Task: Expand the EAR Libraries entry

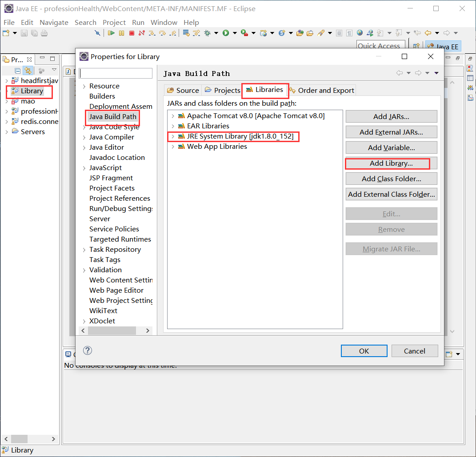Action: tap(172, 126)
